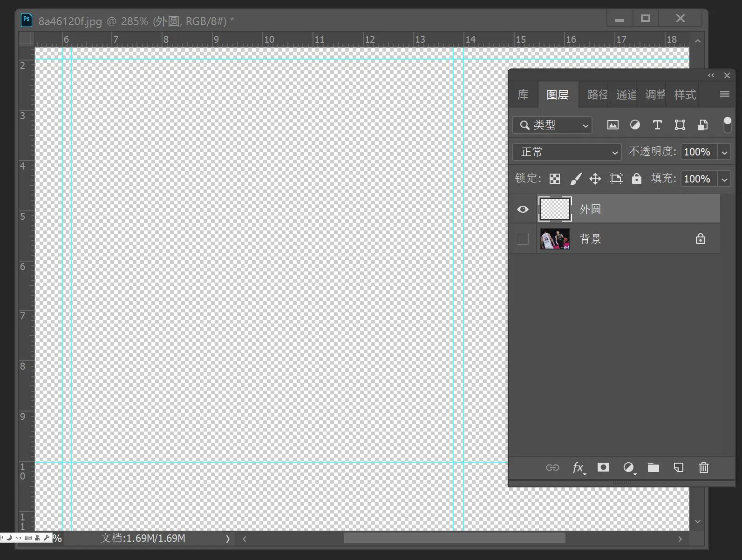Filter layers by adjustment layer type
This screenshot has height=560, width=742.
point(635,125)
